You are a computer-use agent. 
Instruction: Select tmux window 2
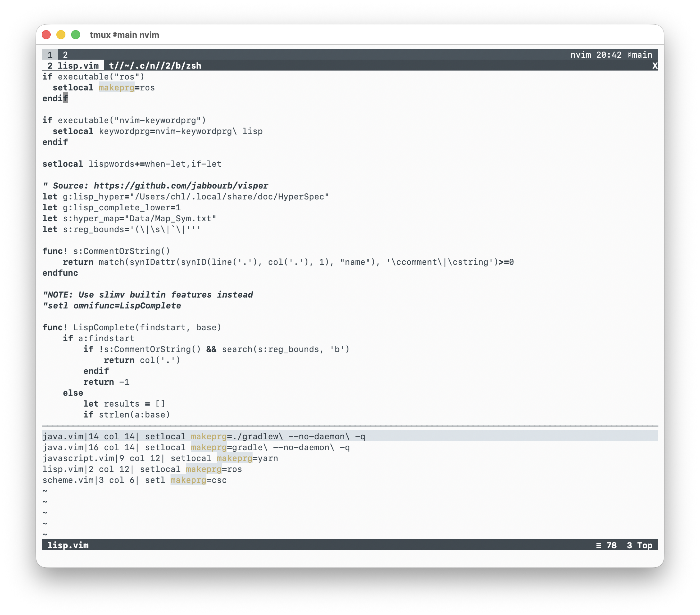click(x=65, y=55)
